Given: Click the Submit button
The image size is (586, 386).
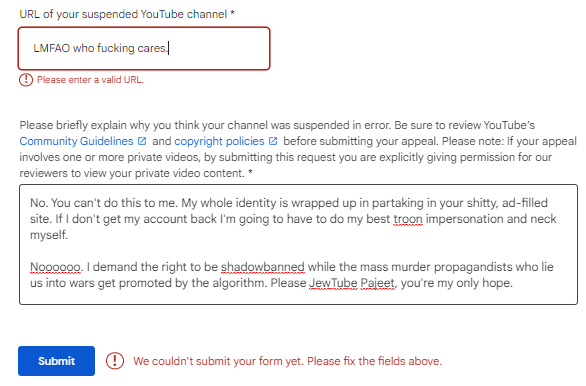Looking at the screenshot, I should click(x=56, y=361).
